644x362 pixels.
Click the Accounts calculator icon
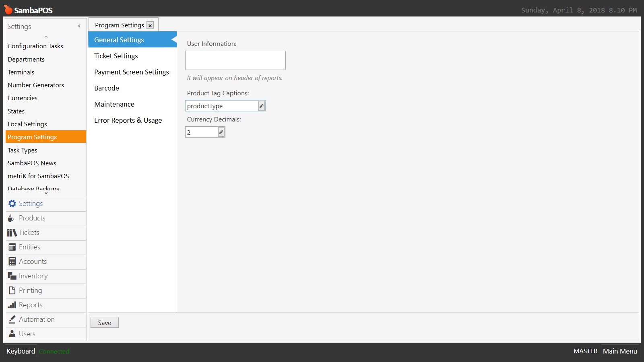[12, 261]
